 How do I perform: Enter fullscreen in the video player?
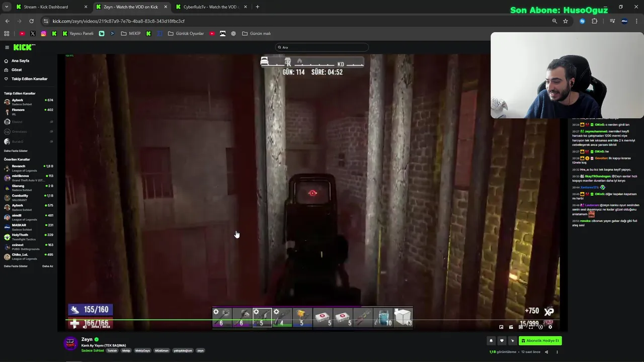point(531,327)
